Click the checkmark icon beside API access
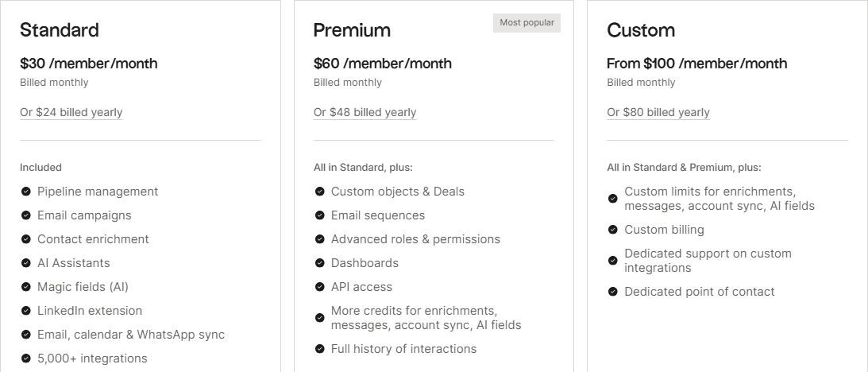Image resolution: width=868 pixels, height=372 pixels. click(x=320, y=287)
